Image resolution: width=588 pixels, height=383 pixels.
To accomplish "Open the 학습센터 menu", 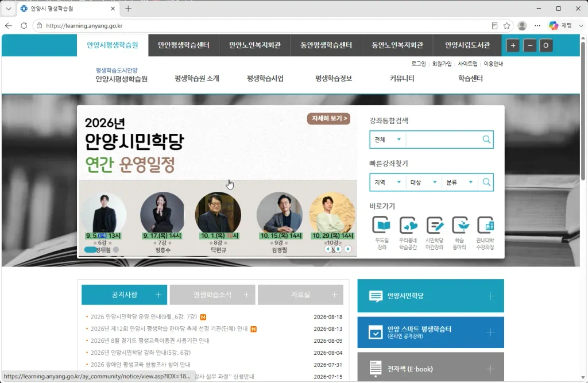I will click(x=470, y=79).
